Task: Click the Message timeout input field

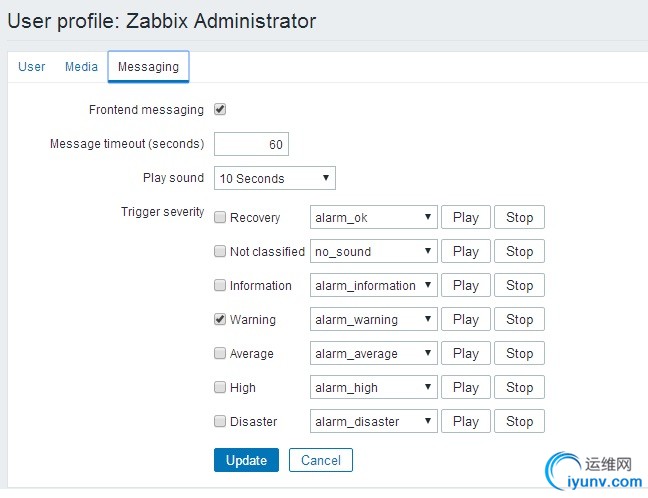Action: pyautogui.click(x=251, y=144)
